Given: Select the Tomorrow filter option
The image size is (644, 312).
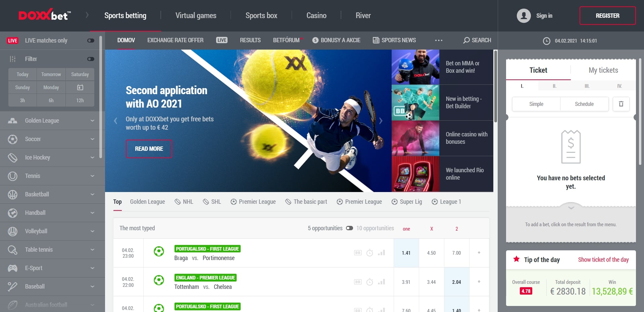Looking at the screenshot, I should pyautogui.click(x=51, y=74).
